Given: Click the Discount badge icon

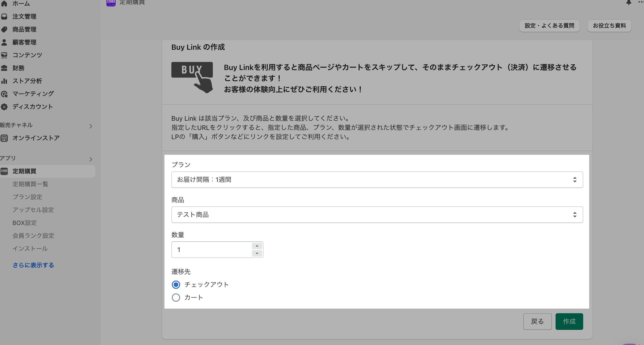Looking at the screenshot, I should pyautogui.click(x=4, y=107).
